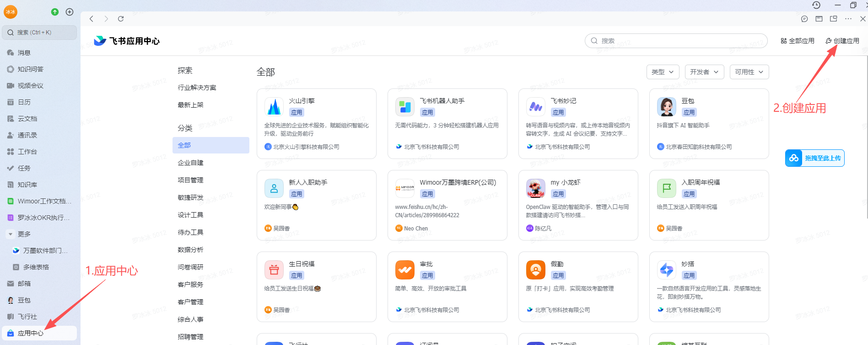Click the 豆包 app avatar icon
868x345 pixels.
[666, 107]
